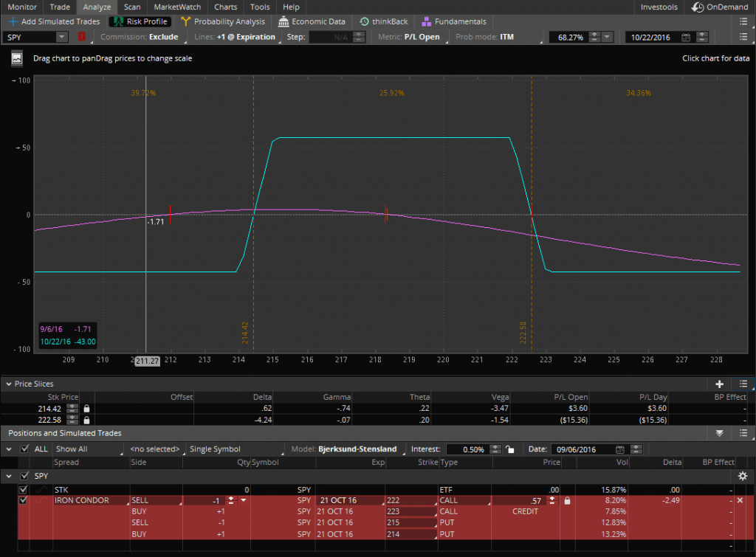Open dropdown next to 68.27% range
Image resolution: width=756 pixels, height=557 pixels.
(x=607, y=37)
